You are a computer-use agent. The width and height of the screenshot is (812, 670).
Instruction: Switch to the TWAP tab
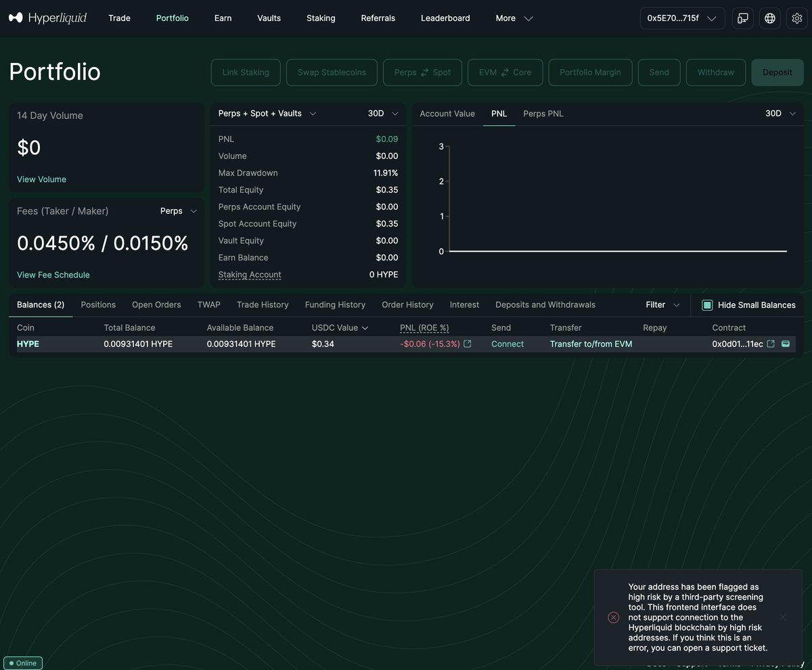[208, 305]
